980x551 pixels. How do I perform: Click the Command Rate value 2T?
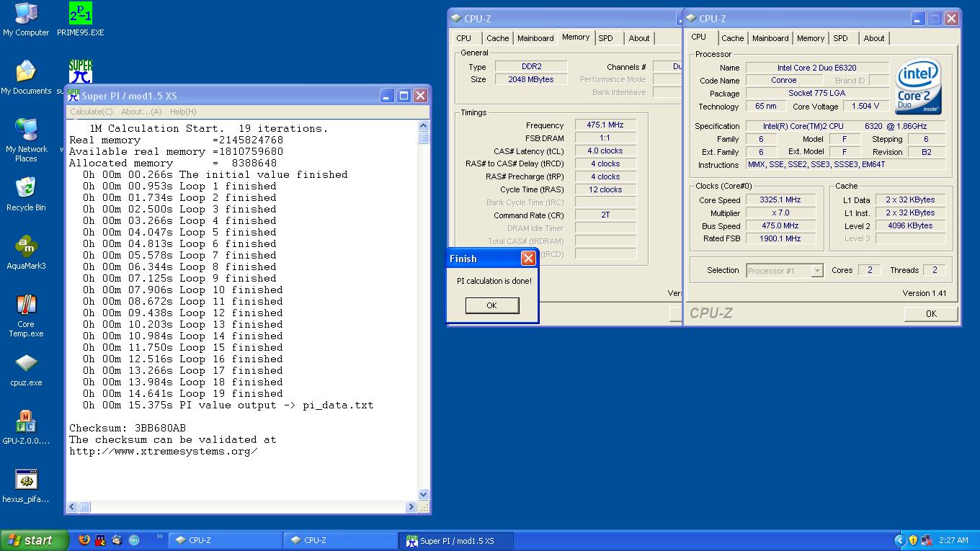[605, 215]
